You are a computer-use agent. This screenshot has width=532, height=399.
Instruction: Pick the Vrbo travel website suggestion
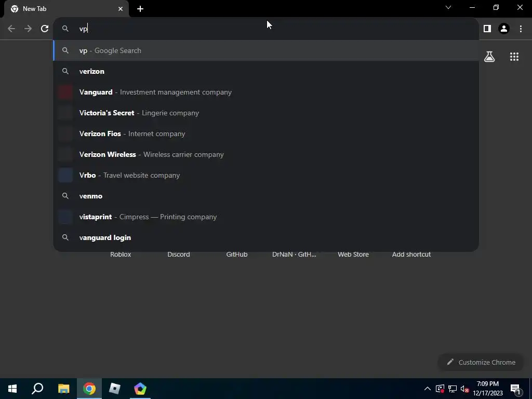[x=266, y=175]
